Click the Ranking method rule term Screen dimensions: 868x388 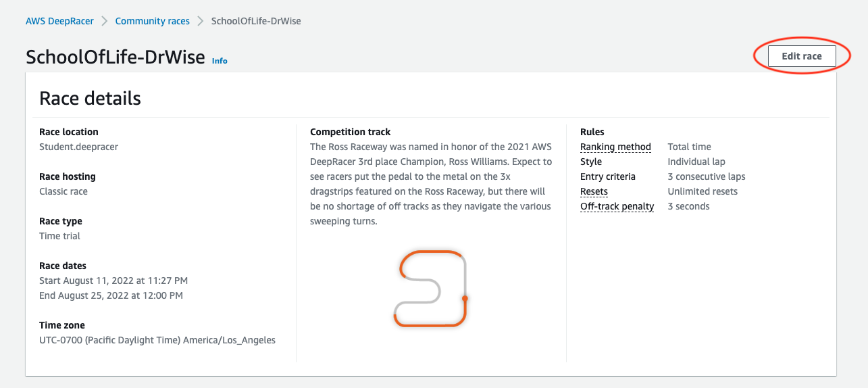pyautogui.click(x=615, y=147)
